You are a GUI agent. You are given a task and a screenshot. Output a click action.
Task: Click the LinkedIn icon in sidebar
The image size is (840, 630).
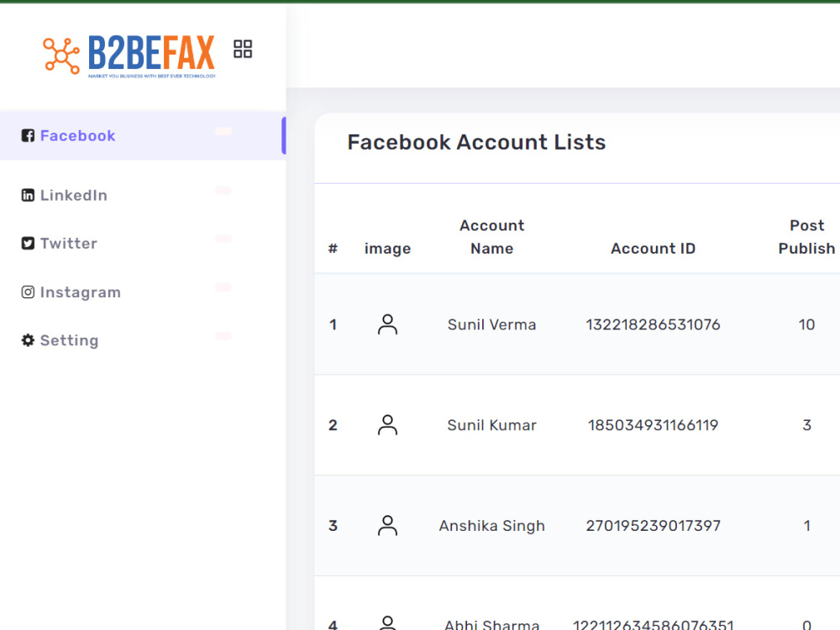pyautogui.click(x=28, y=195)
